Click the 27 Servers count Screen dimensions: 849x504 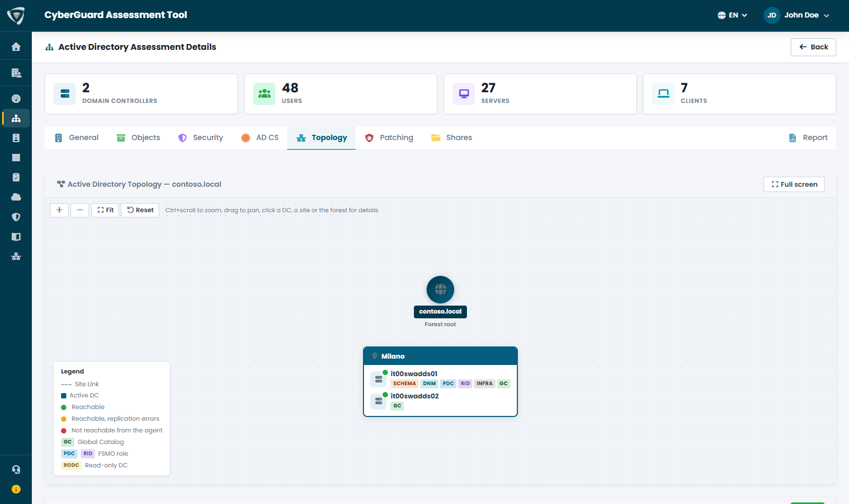pyautogui.click(x=488, y=88)
